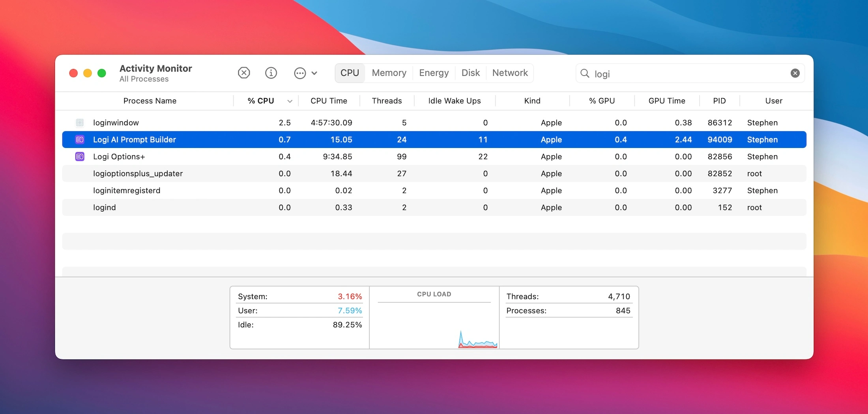Click CPU Time value 9:34.85
868x414 pixels.
point(337,157)
